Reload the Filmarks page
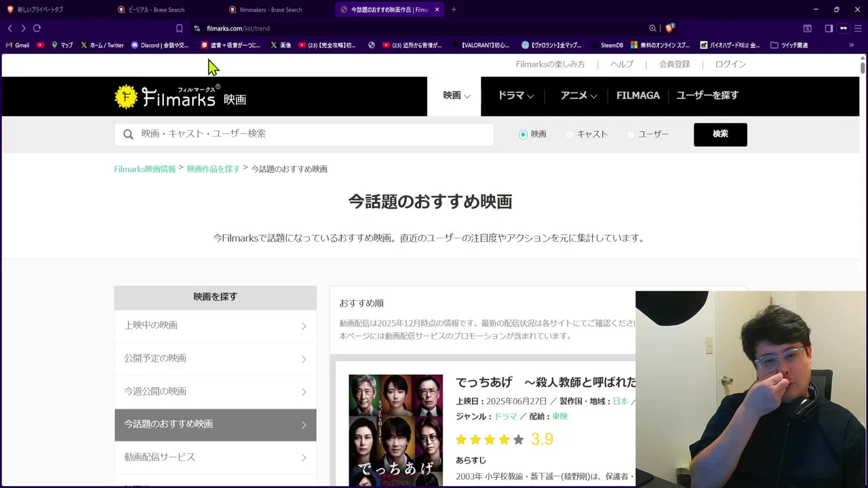This screenshot has height=488, width=868. click(x=37, y=28)
